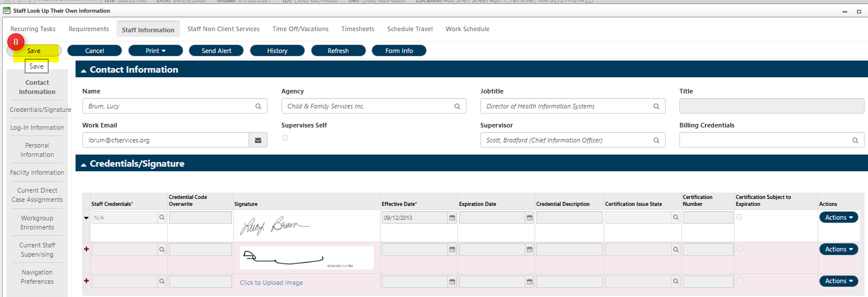This screenshot has height=297, width=868.
Task: Click the search icon in Agency field
Action: (x=457, y=106)
